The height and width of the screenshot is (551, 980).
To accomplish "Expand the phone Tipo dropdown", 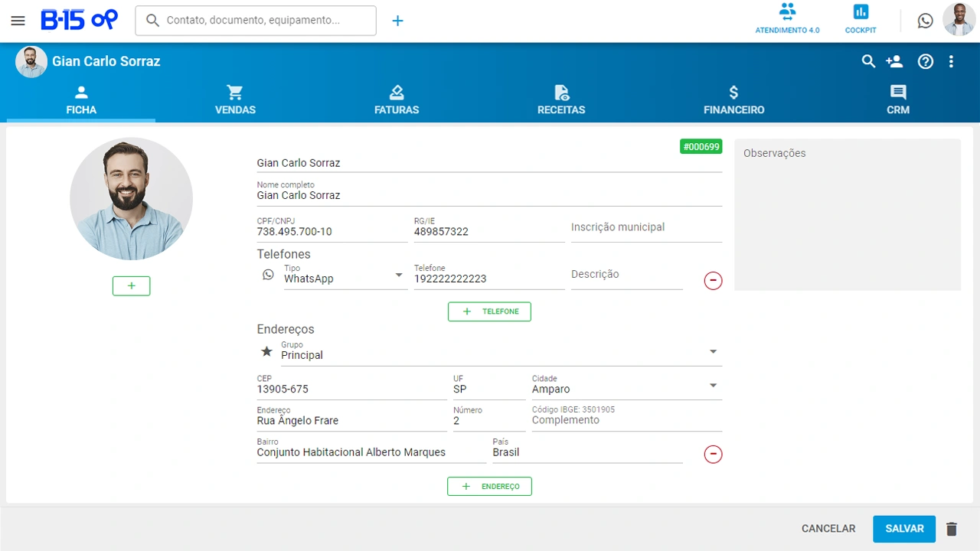I will [x=398, y=275].
